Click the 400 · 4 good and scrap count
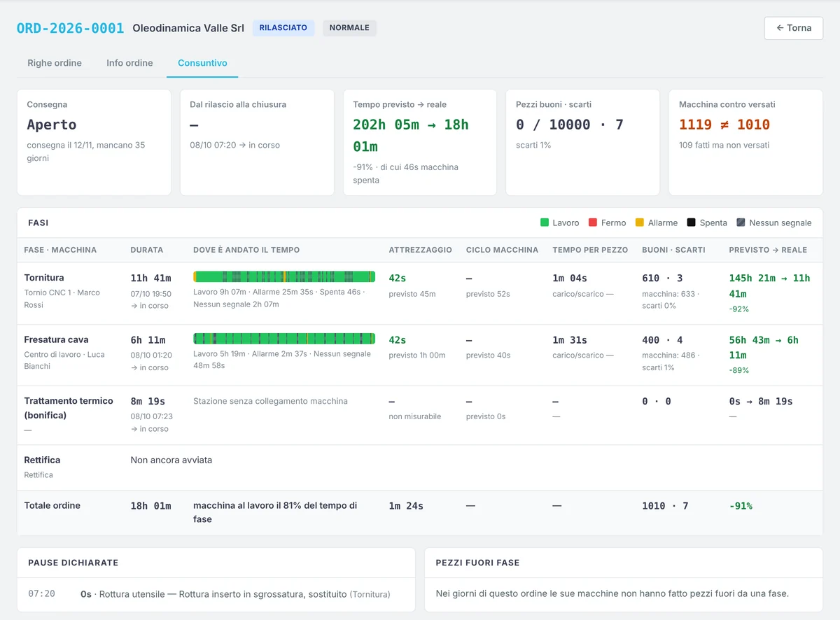 [662, 339]
